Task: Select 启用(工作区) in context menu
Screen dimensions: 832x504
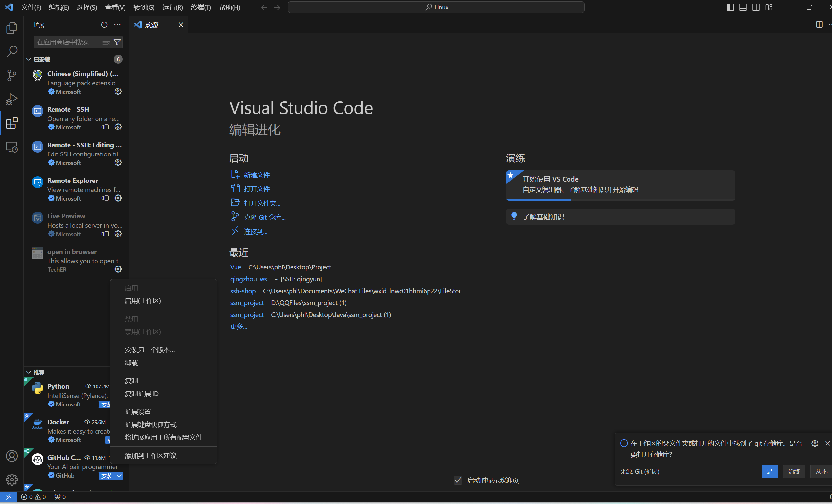Action: pos(164,301)
